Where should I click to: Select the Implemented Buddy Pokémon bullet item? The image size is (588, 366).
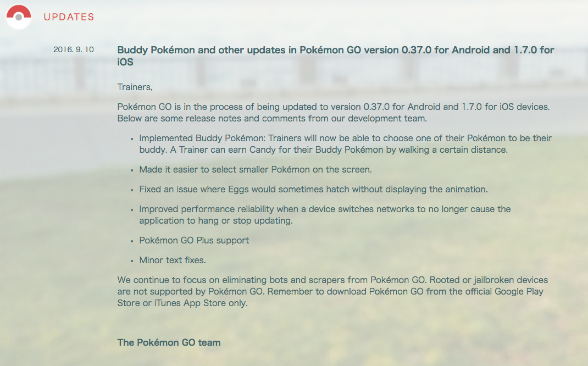tap(345, 144)
